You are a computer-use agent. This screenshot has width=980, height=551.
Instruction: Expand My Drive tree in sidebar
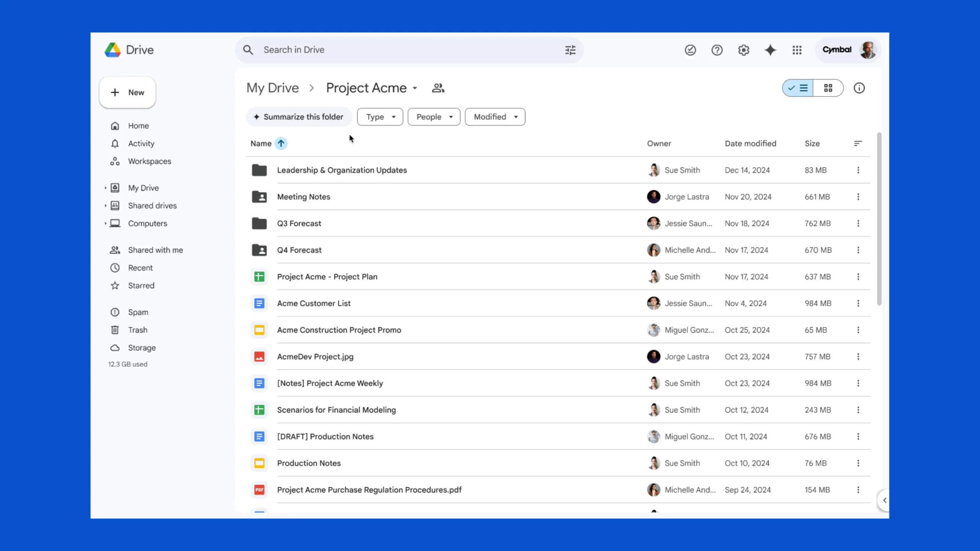click(x=105, y=188)
